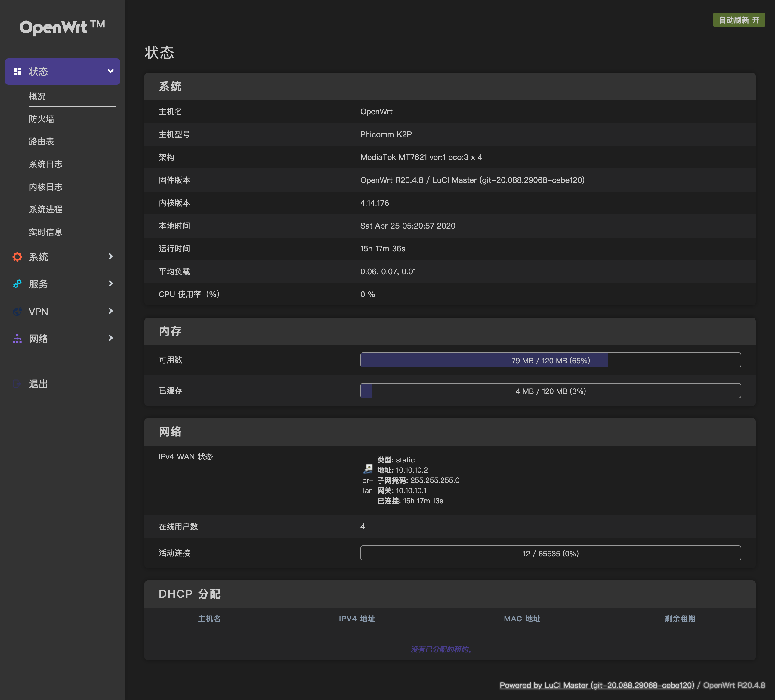The height and width of the screenshot is (700, 775).
Task: Click the orange System gear icon
Action: click(17, 257)
